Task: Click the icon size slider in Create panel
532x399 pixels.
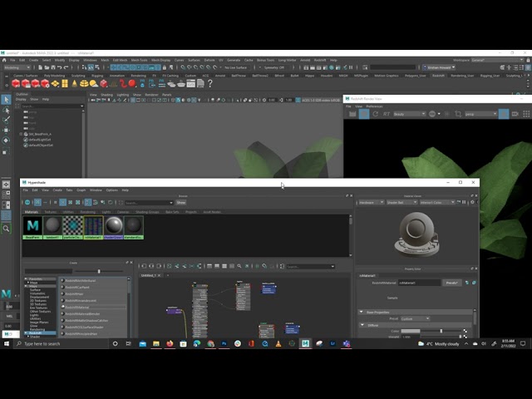Action: (99, 271)
